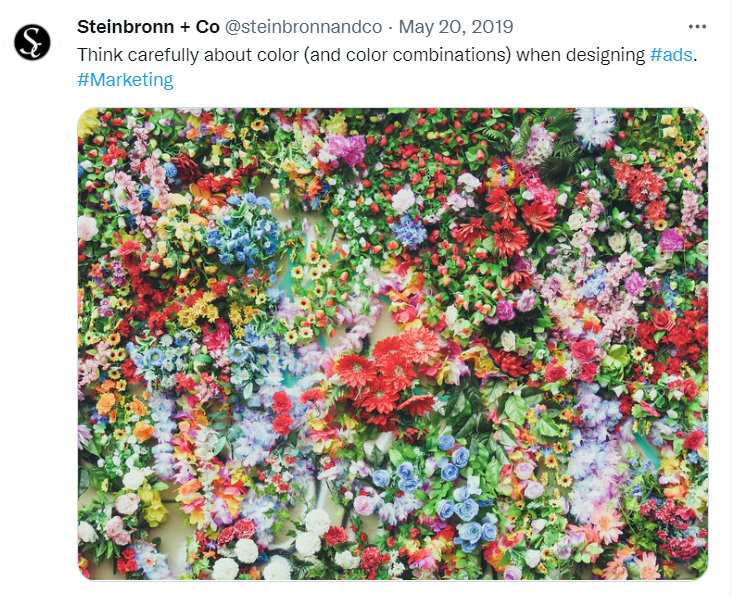Viewport: 733px width, 597px height.
Task: Open the #Marketing hashtag link
Action: point(125,79)
